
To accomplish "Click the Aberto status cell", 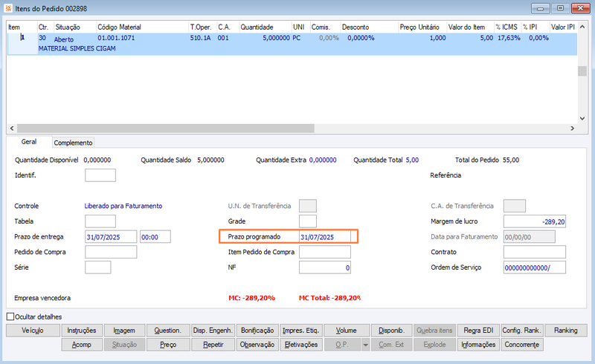I will click(x=64, y=39).
